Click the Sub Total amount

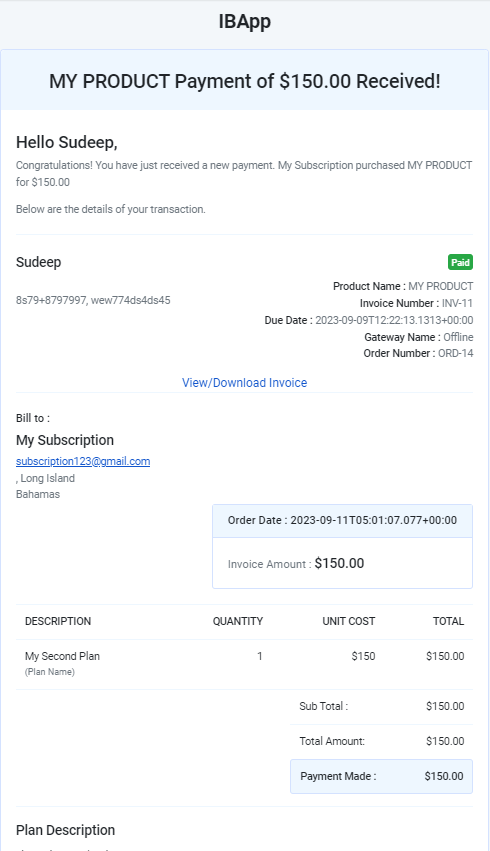pos(445,707)
